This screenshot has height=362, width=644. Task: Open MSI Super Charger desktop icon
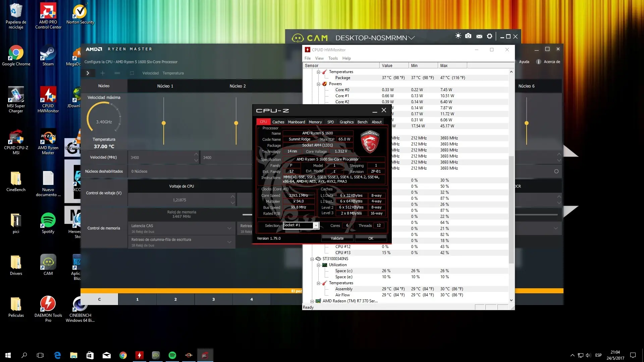16,100
